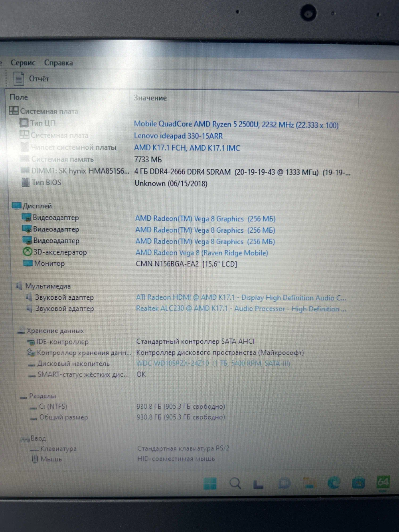Open the AIDA64 taskbar icon
This screenshot has height=532, width=399.
383,482
